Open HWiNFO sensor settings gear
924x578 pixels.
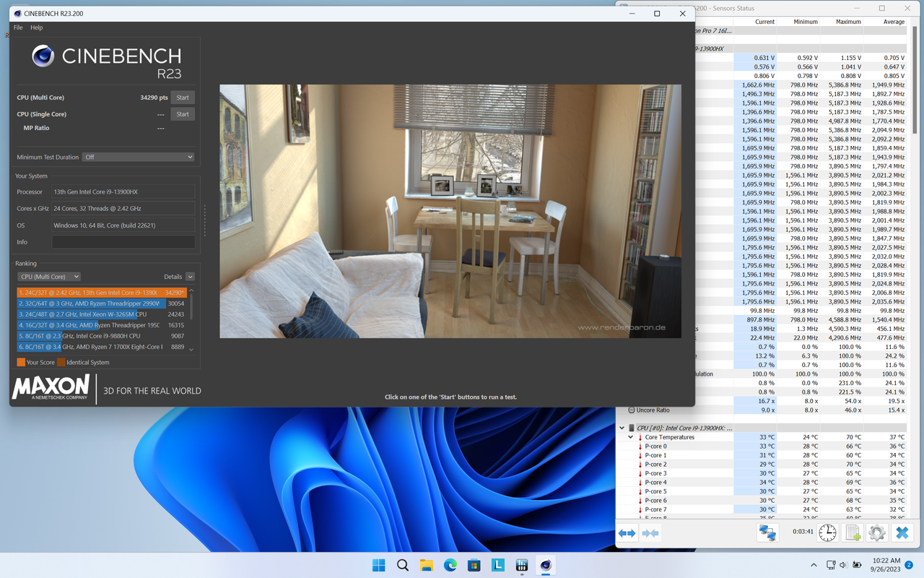[876, 532]
